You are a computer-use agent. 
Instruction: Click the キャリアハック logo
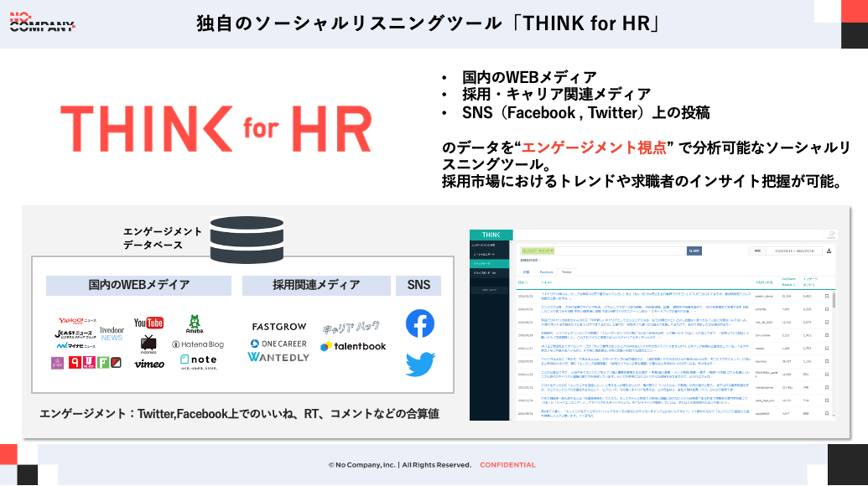click(351, 328)
